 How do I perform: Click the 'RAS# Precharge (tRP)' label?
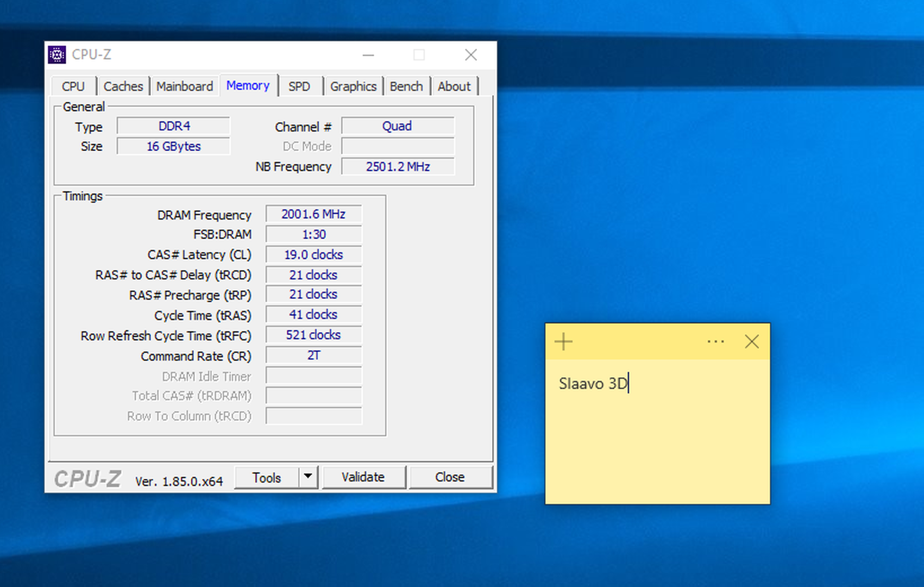tap(190, 295)
